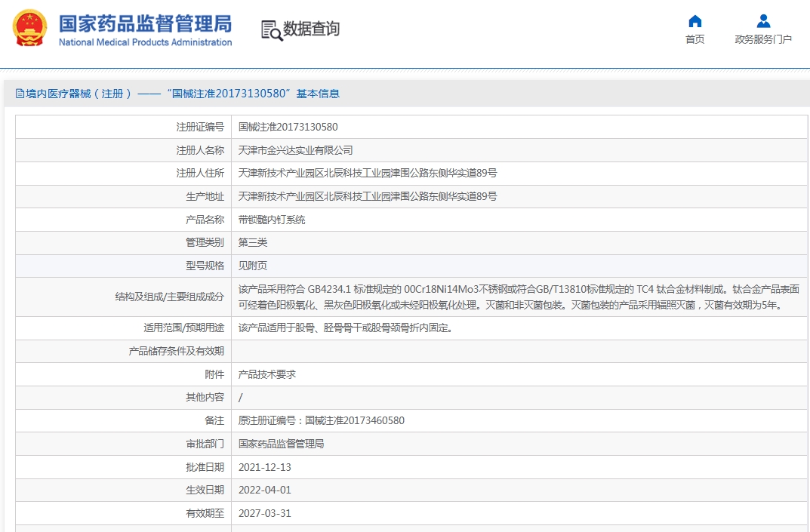The width and height of the screenshot is (810, 532).
Task: Click the 结构及组成/主要组成成分 label
Action: click(169, 297)
